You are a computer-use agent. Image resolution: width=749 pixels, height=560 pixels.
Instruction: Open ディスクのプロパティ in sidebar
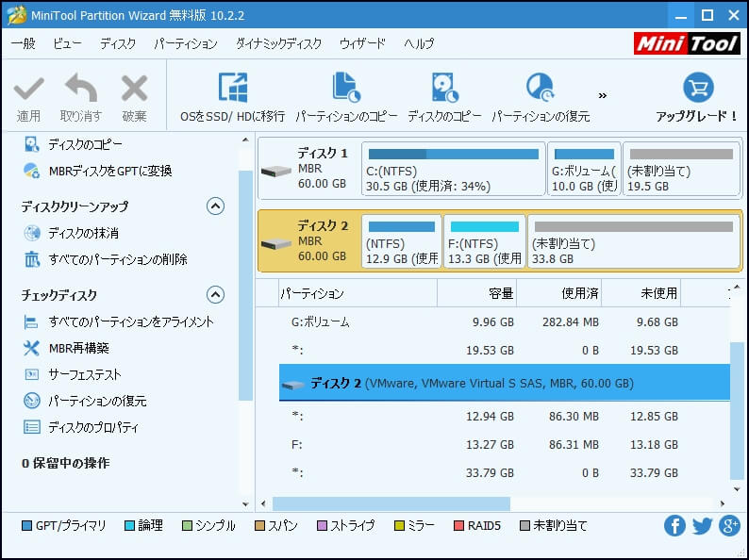81,427
